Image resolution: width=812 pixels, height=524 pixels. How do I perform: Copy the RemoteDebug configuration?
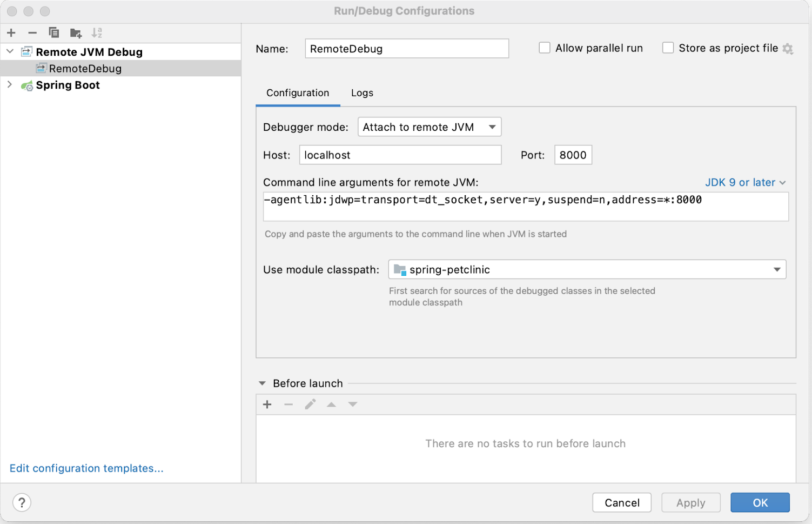pos(53,32)
